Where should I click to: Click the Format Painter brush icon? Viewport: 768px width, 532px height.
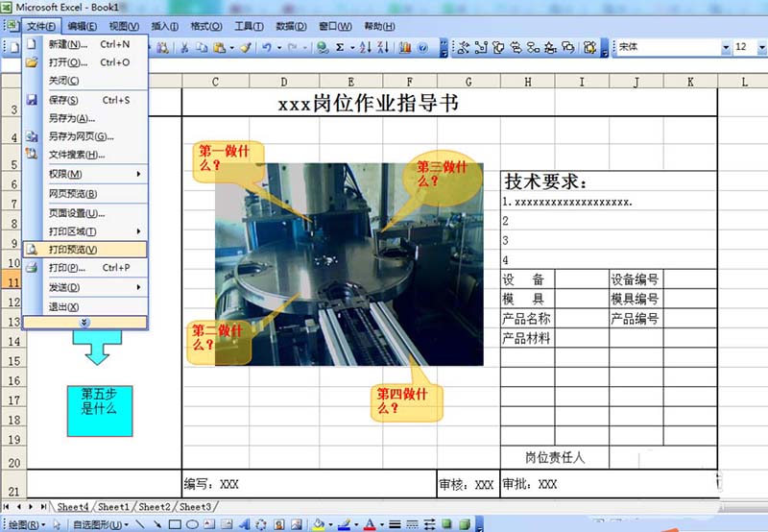coord(246,46)
